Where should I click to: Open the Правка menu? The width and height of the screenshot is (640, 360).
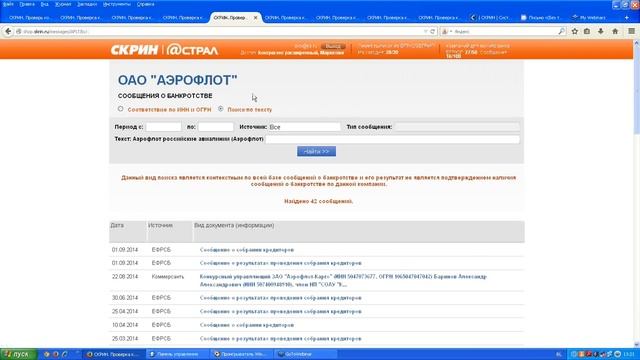pyautogui.click(x=27, y=4)
